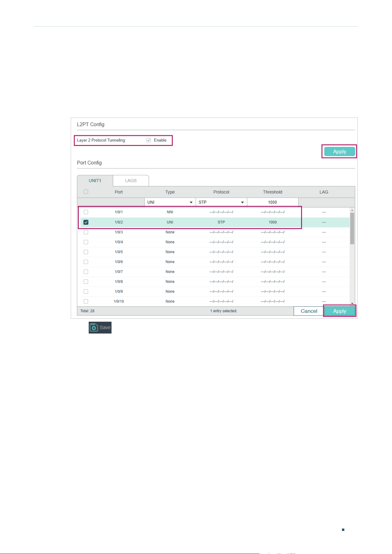
Task: Click the scrollbar up arrow in port table
Action: (352, 210)
